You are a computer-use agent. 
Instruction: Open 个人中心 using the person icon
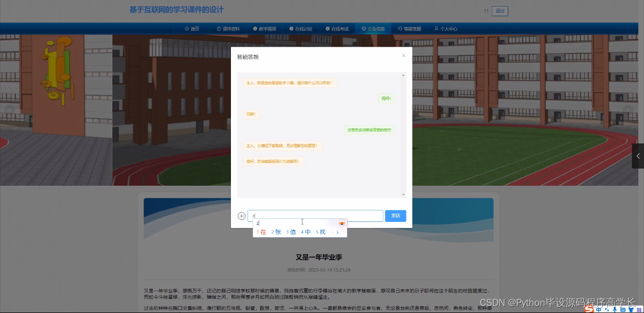pos(436,29)
